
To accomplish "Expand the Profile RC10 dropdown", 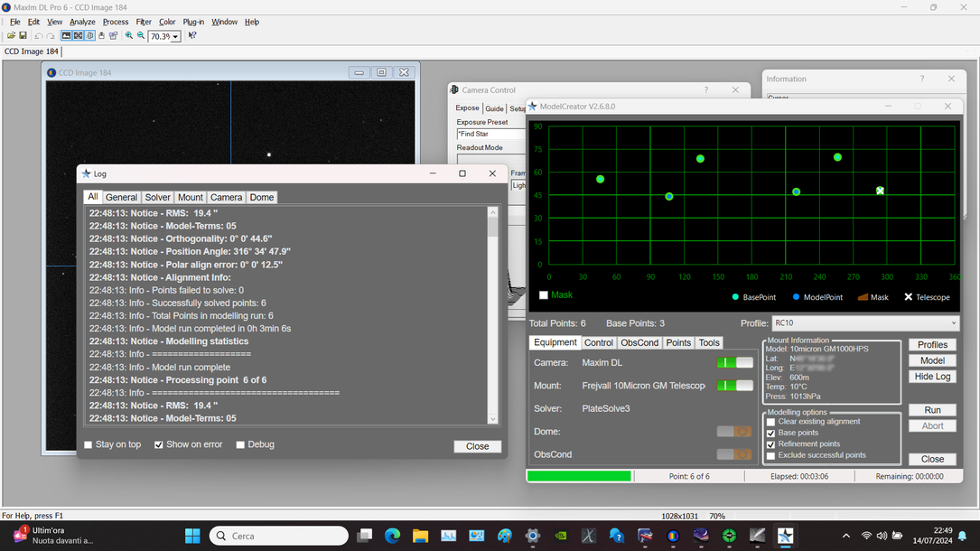I will coord(953,323).
